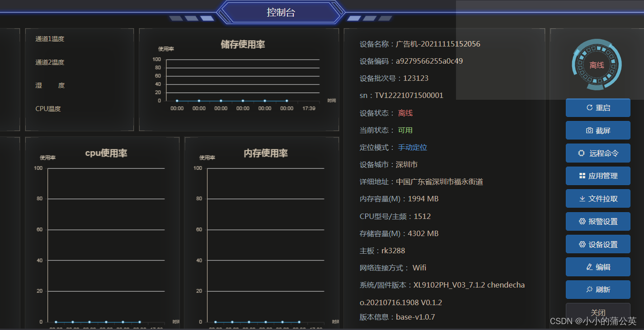Open the 手动定位 link
The height and width of the screenshot is (330, 644).
point(412,147)
